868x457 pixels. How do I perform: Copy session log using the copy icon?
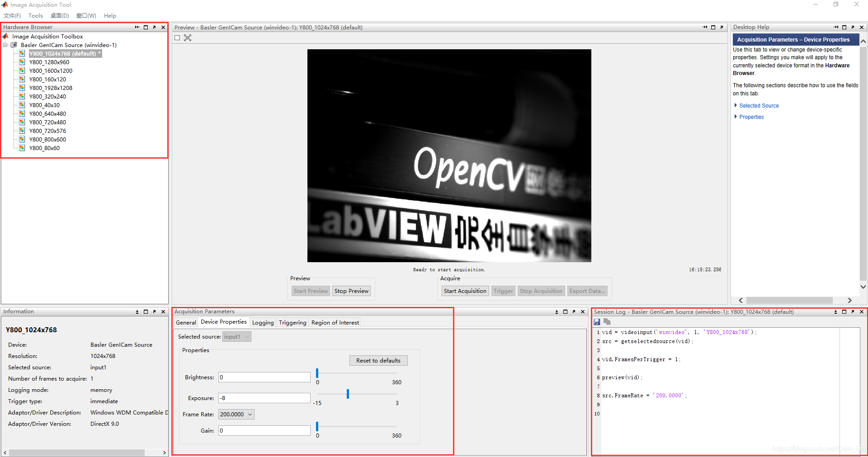click(607, 322)
